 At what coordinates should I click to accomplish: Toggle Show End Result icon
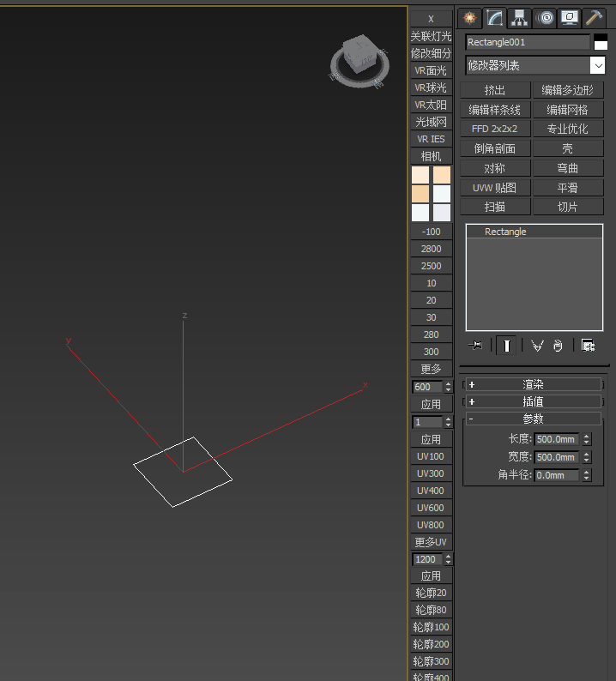coord(506,346)
